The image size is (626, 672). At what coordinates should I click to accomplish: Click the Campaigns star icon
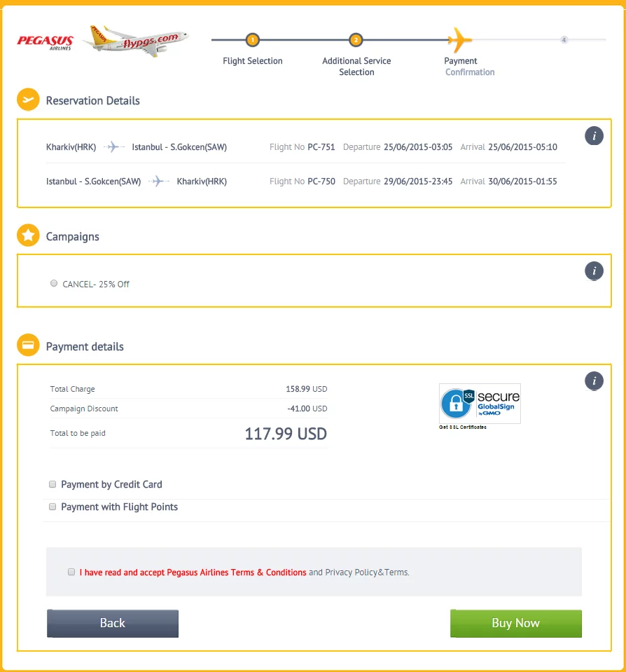(x=28, y=236)
